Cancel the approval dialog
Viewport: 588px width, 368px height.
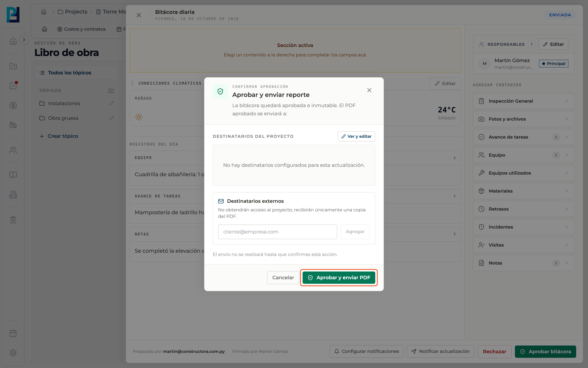click(x=283, y=277)
